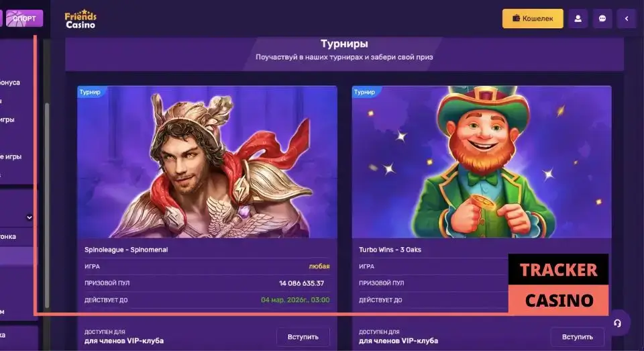Open the Spinoleague tournament banner image
The image size is (644, 351).
pos(207,162)
